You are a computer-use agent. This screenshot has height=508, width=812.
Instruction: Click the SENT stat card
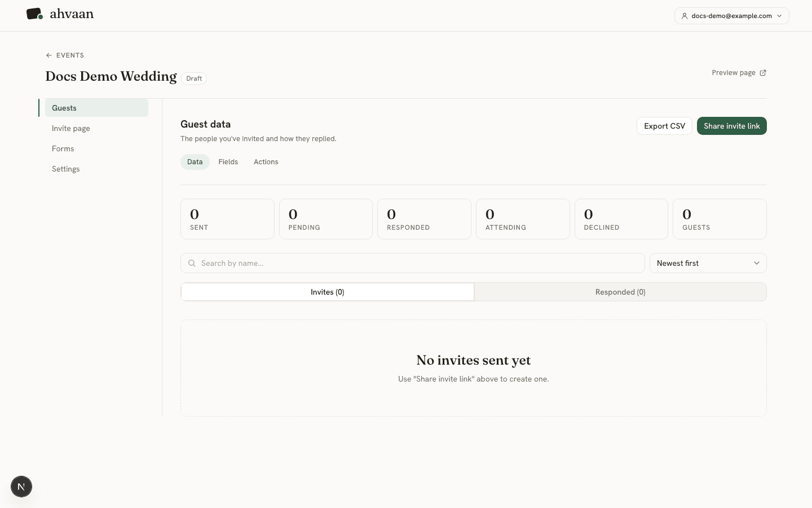click(227, 219)
